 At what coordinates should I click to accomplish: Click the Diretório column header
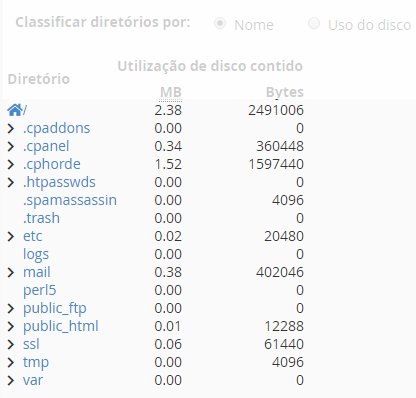[x=39, y=79]
